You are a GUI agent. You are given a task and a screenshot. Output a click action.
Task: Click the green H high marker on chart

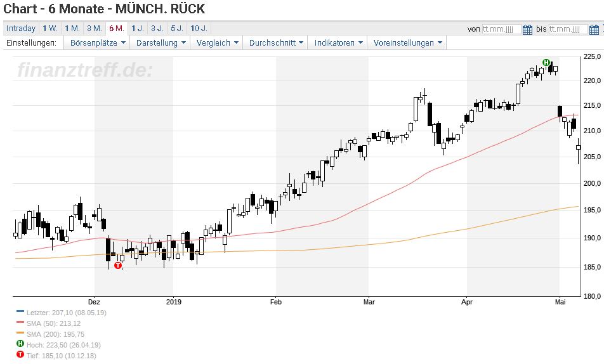pyautogui.click(x=546, y=62)
